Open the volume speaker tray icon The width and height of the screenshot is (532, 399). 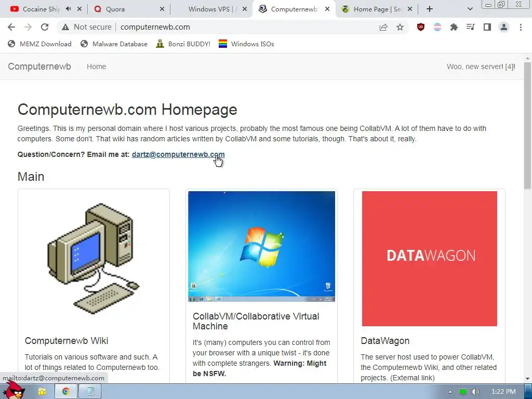pyautogui.click(x=475, y=392)
